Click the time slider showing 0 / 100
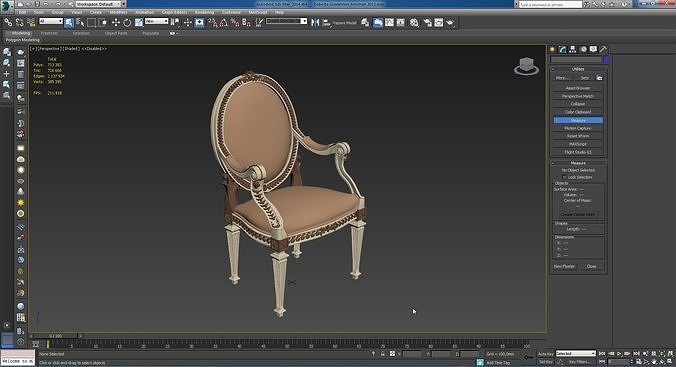Image resolution: width=676 pixels, height=367 pixels. click(55, 336)
